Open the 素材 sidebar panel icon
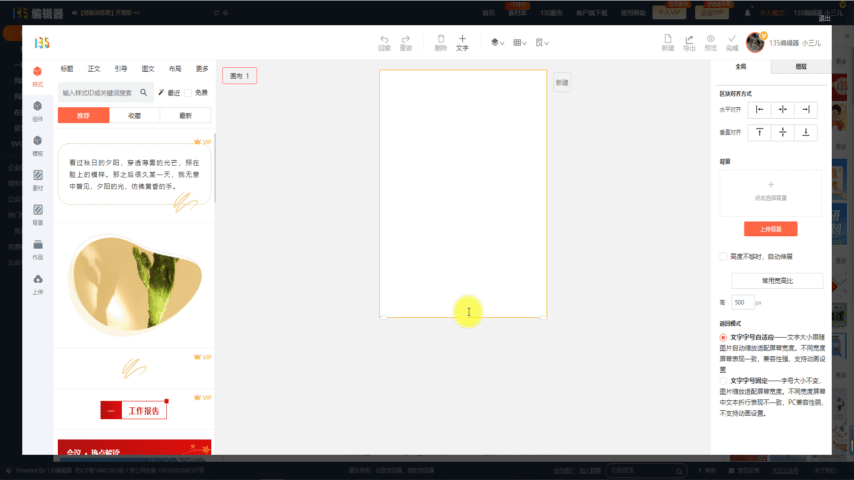The width and height of the screenshot is (854, 480). pos(38,180)
